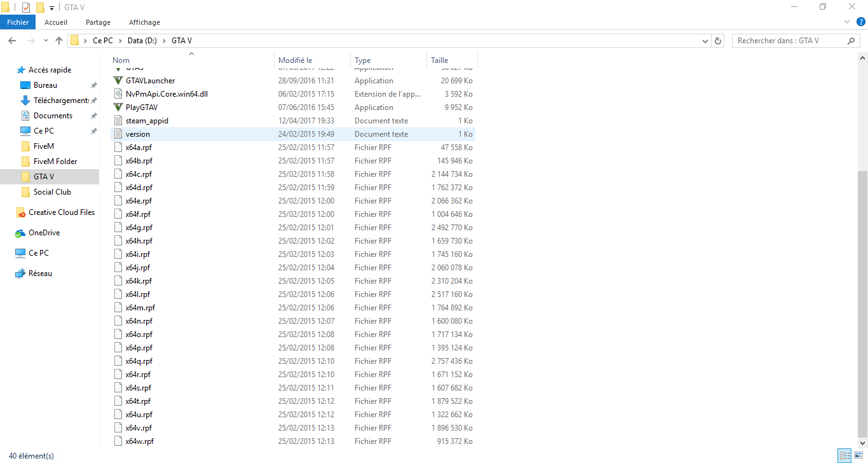
Task: Click the Creative Cloud Files icon
Action: [x=21, y=212]
